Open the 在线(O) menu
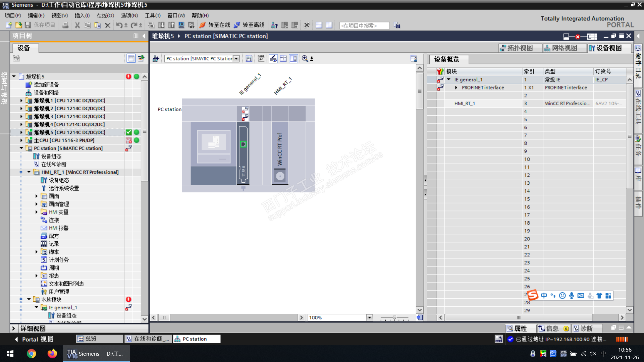644x362 pixels. (x=105, y=15)
